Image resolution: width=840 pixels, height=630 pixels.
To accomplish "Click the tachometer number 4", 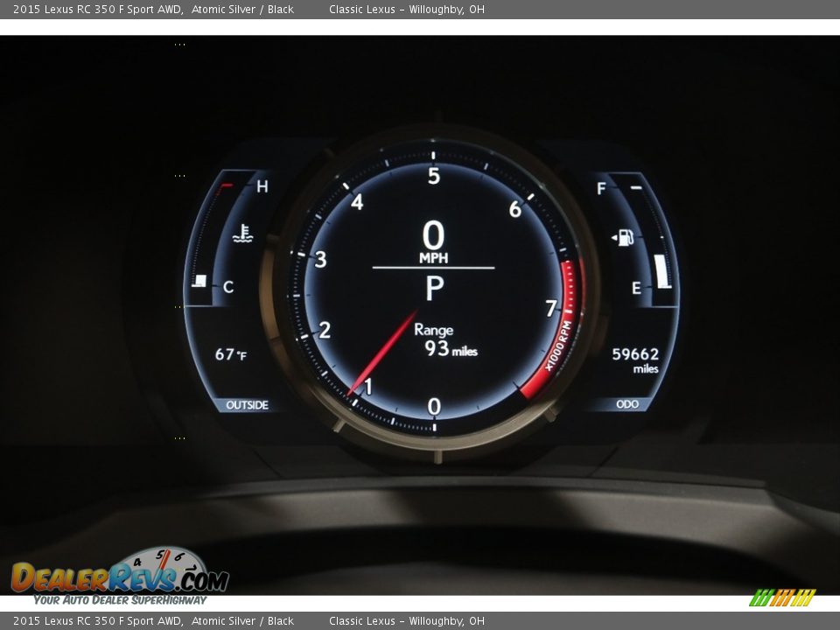I will (357, 202).
